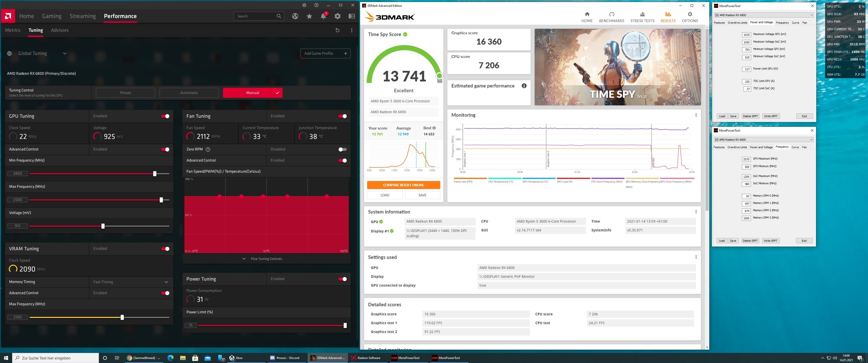Open Curve tab in lower MorePowerTool
Viewport: 868px width, 363px height.
[795, 147]
